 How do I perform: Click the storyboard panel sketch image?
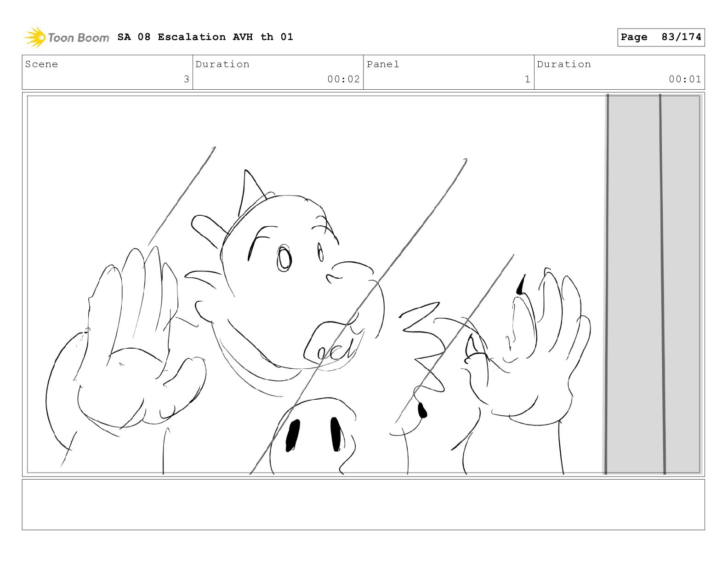363,284
